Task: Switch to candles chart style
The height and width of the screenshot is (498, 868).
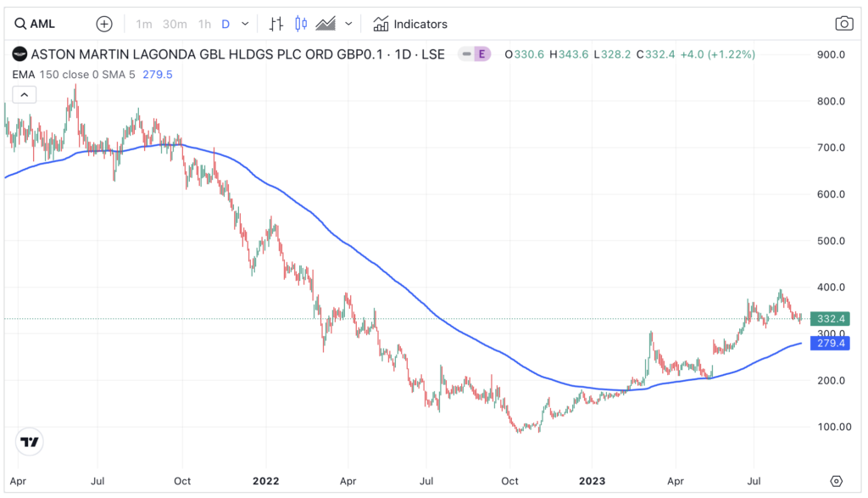Action: pyautogui.click(x=301, y=24)
